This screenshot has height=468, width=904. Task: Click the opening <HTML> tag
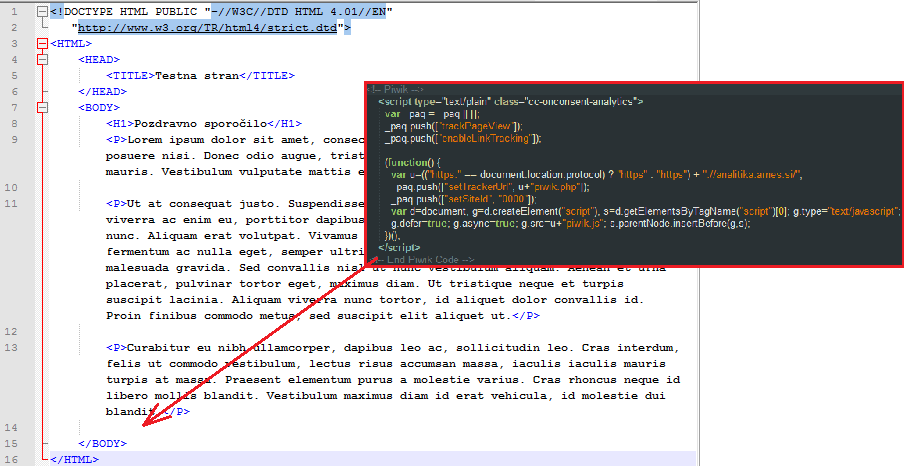pyautogui.click(x=71, y=43)
